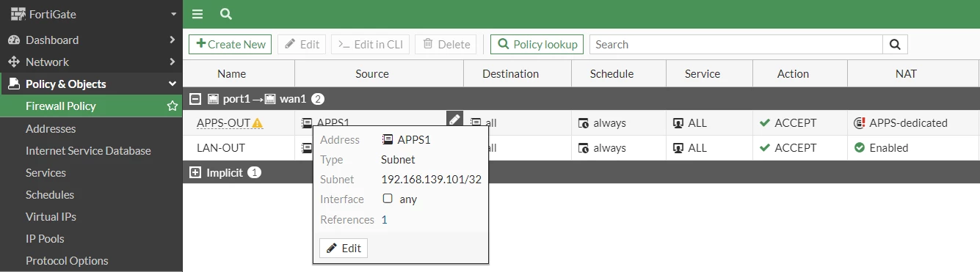Open the FortiGate device dropdown arrow
This screenshot has width=980, height=272.
pyautogui.click(x=173, y=14)
